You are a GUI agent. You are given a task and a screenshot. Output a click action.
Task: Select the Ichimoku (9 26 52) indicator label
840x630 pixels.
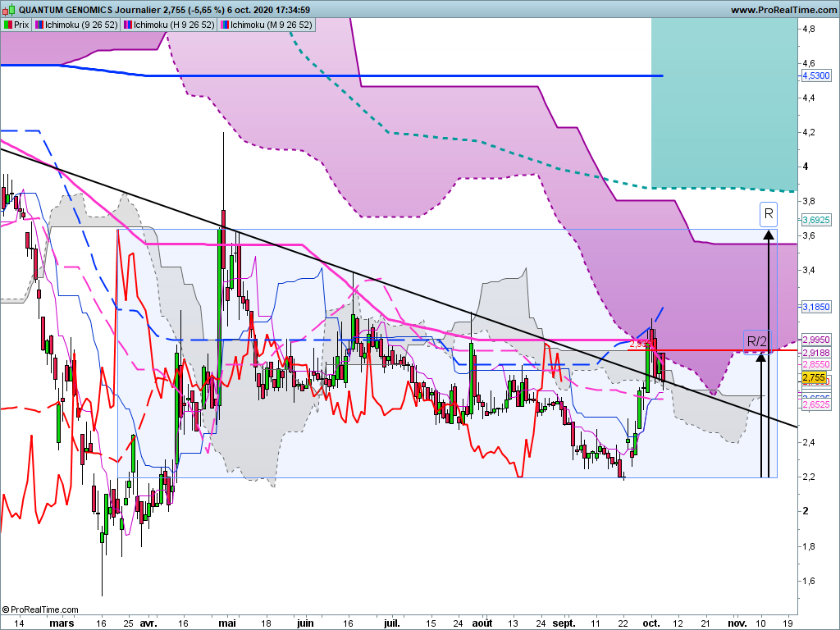81,25
